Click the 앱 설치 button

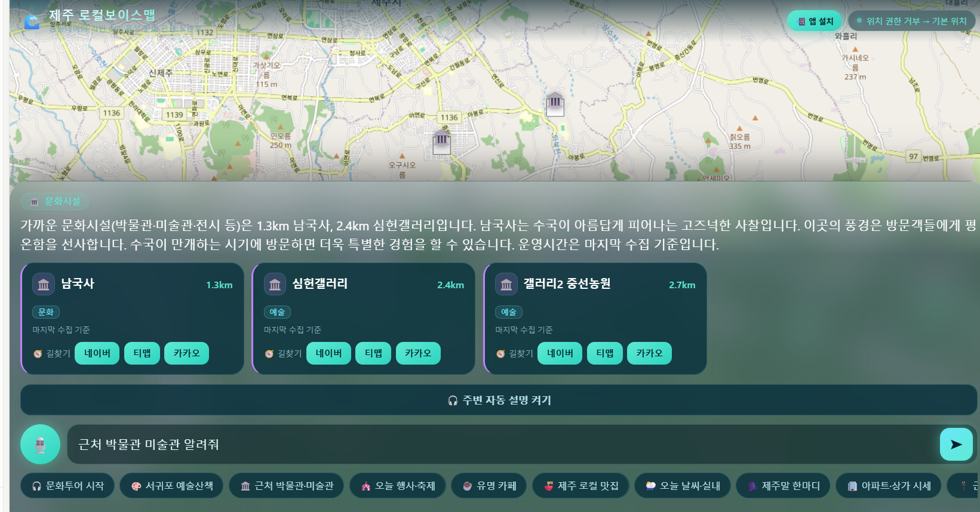(x=815, y=21)
